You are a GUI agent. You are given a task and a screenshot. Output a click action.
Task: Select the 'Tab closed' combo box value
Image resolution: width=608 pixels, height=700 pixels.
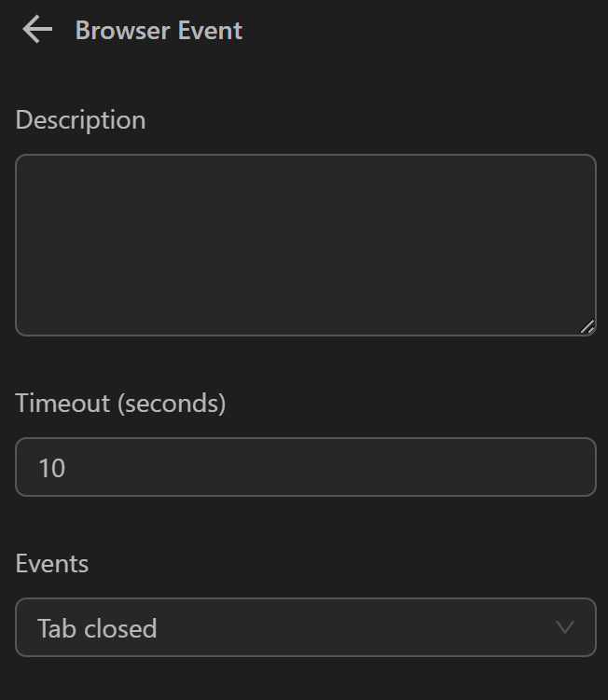(97, 628)
